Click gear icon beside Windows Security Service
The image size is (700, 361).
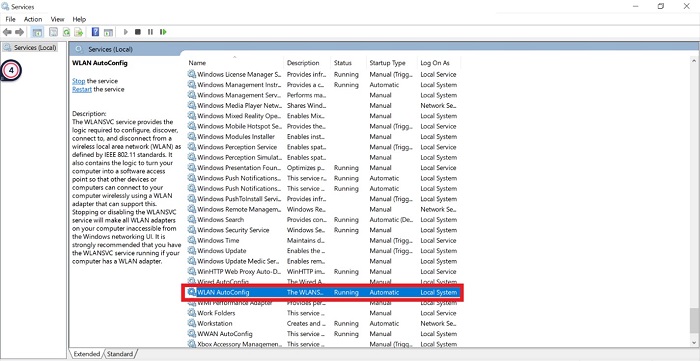tap(192, 230)
